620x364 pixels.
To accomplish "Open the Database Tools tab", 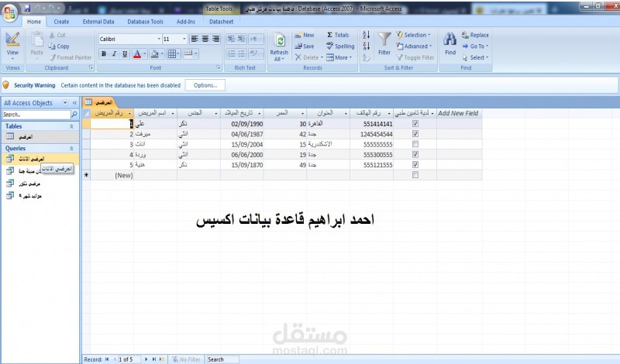I will [x=145, y=22].
